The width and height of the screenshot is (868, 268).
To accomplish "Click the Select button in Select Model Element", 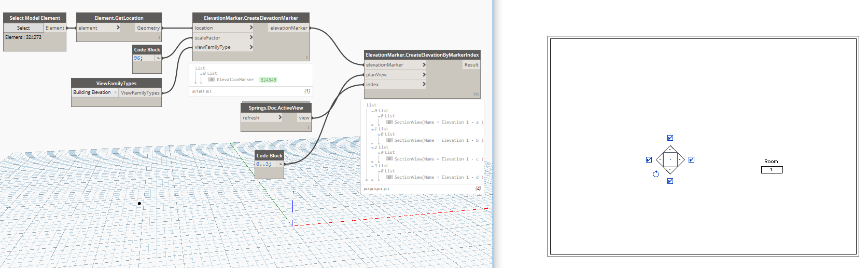I will (x=23, y=28).
